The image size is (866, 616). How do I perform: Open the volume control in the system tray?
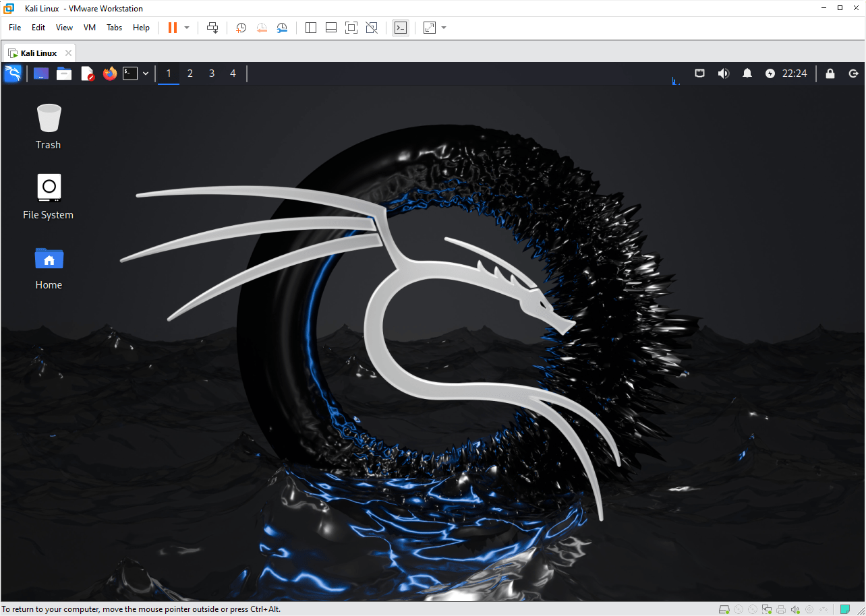724,73
